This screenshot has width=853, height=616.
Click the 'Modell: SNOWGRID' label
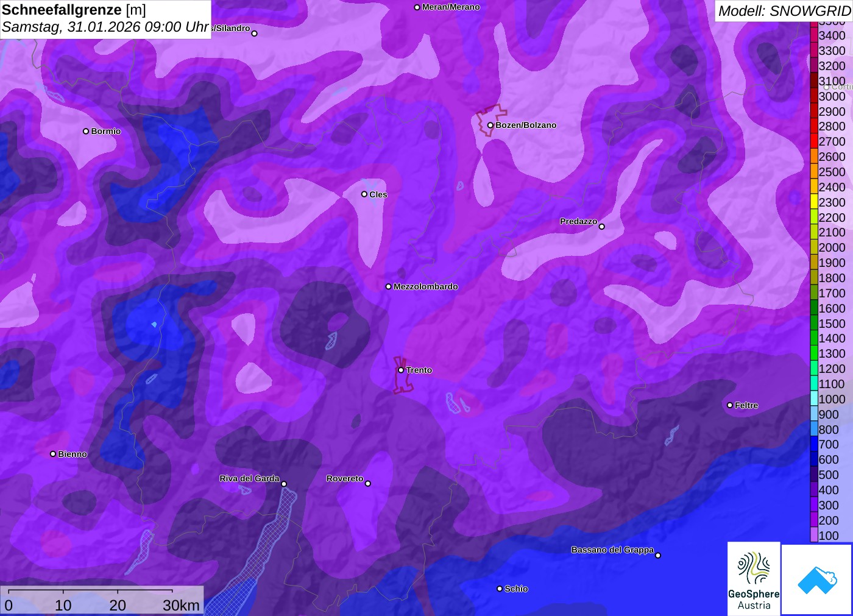[784, 11]
